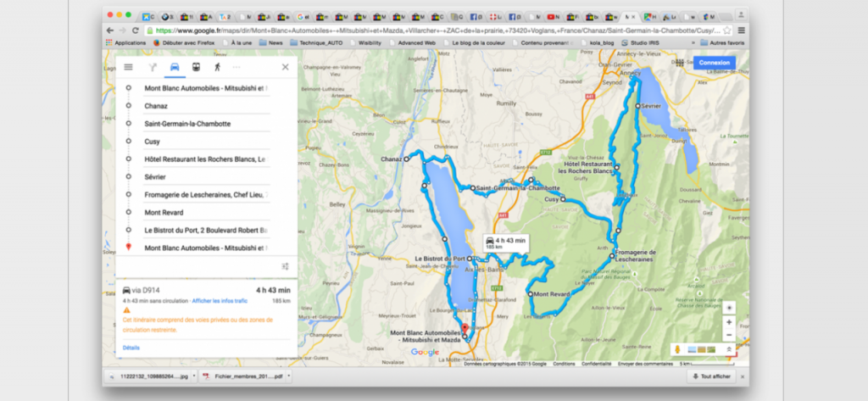Open the downloaded jpg file dropdown arrow
This screenshot has height=401, width=868.
pyautogui.click(x=194, y=376)
